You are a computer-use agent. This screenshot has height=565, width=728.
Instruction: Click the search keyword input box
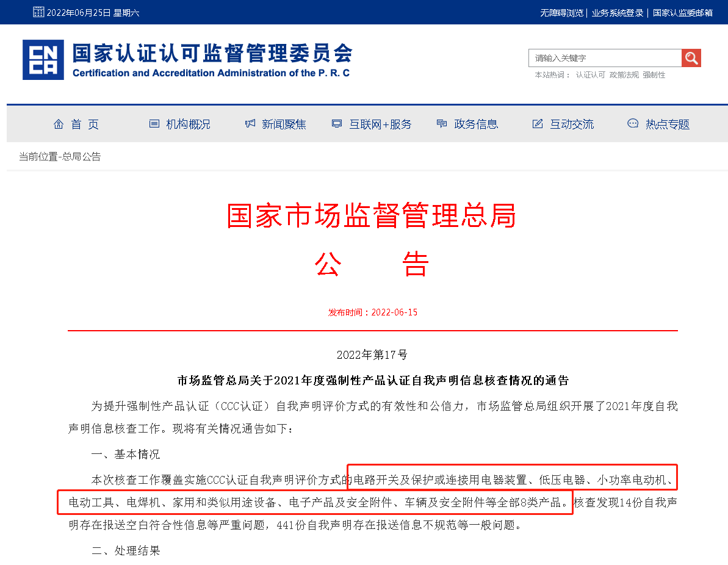pos(604,57)
